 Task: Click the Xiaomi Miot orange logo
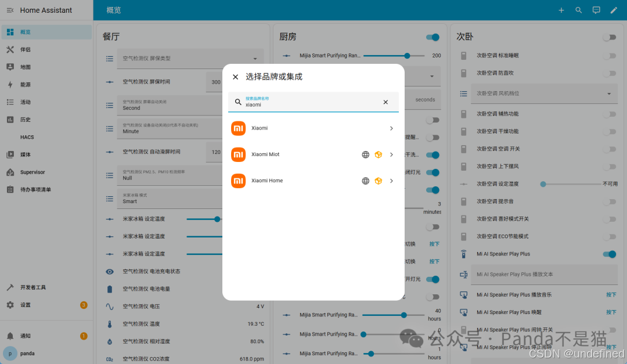239,154
